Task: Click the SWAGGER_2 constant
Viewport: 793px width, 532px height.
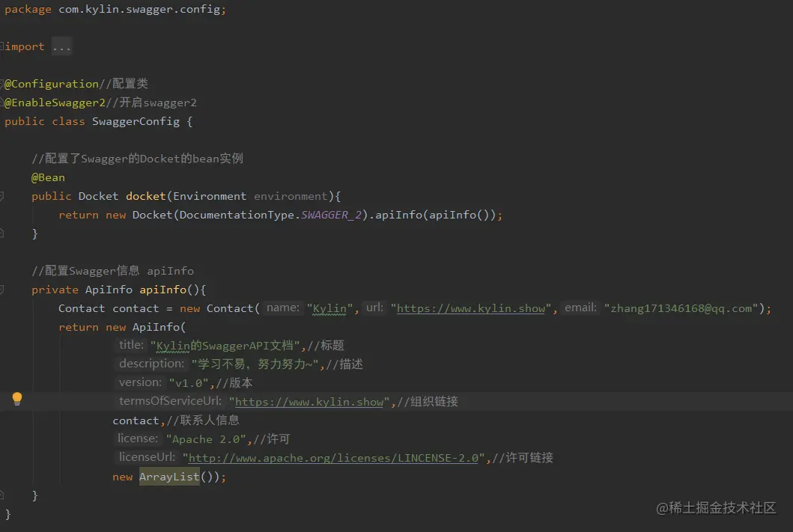Action: click(331, 215)
